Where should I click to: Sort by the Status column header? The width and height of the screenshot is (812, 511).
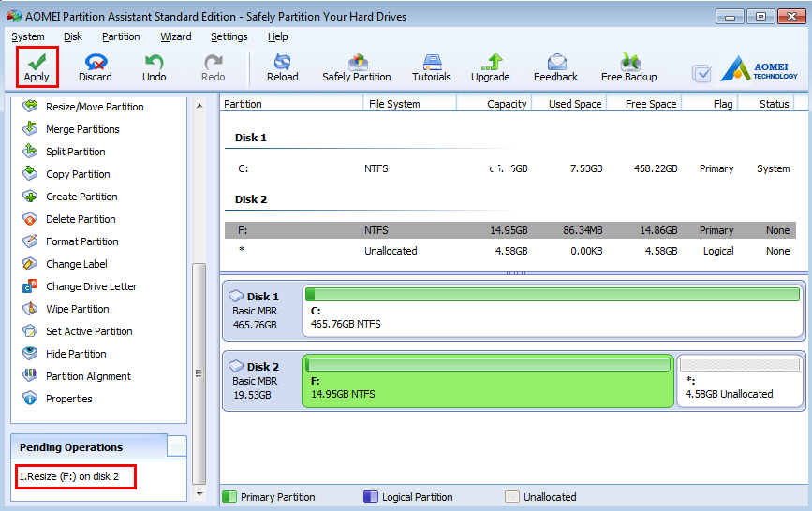click(766, 104)
